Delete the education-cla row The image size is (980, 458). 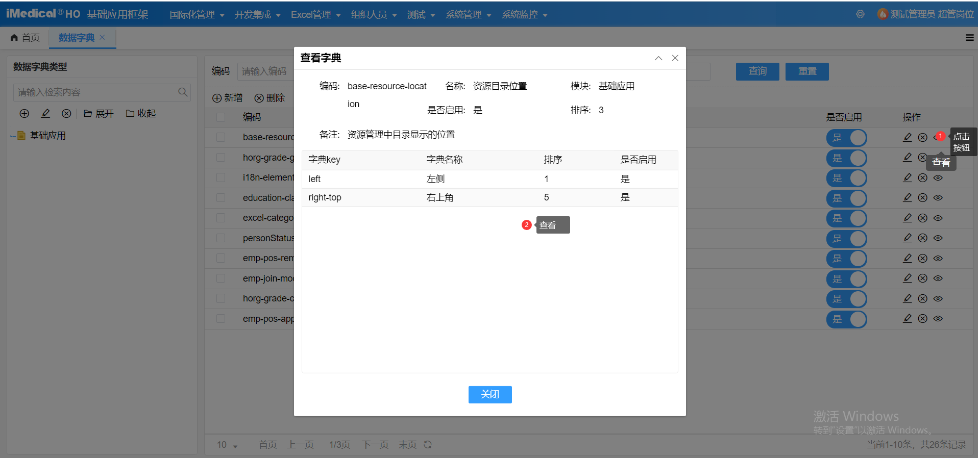923,197
